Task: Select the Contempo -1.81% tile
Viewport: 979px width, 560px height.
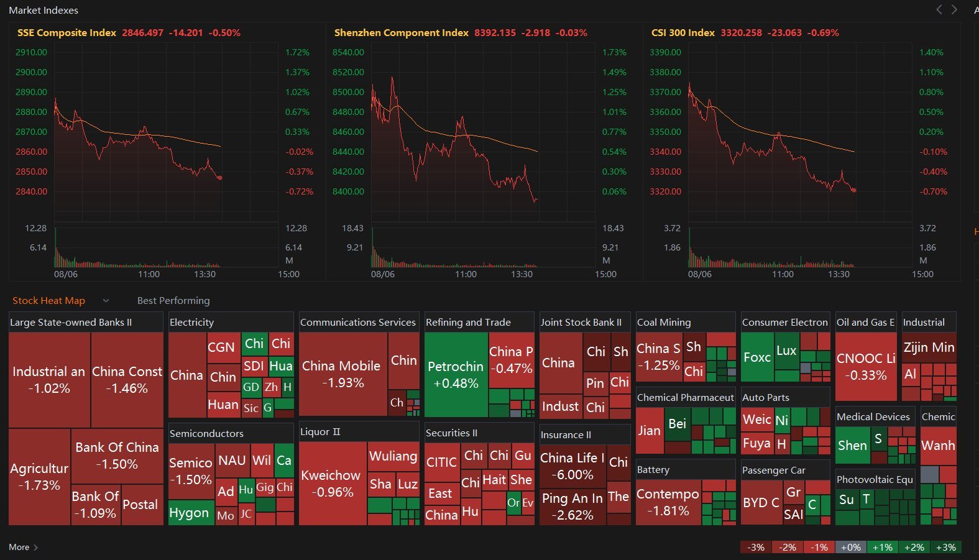Action: coord(668,502)
